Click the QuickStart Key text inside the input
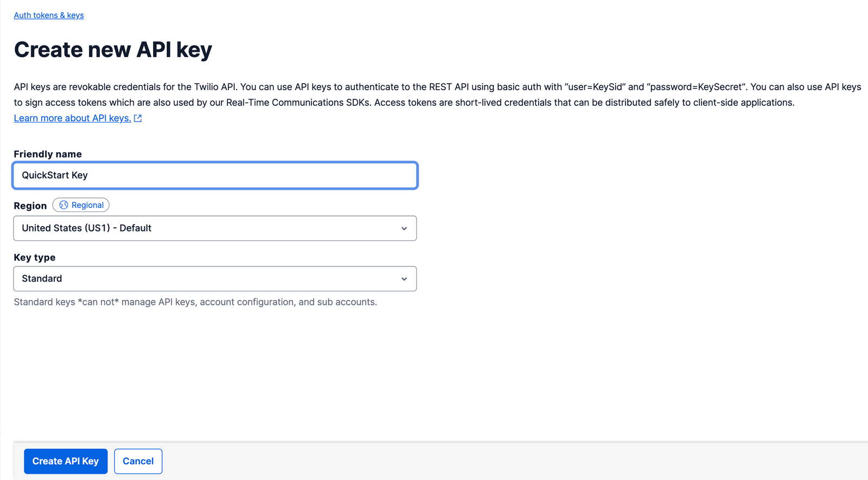The height and width of the screenshot is (480, 868). coord(55,175)
